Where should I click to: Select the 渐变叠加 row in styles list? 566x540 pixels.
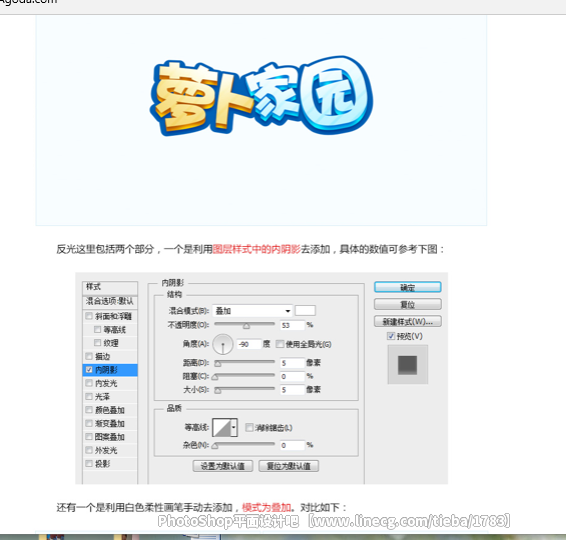pos(110,423)
